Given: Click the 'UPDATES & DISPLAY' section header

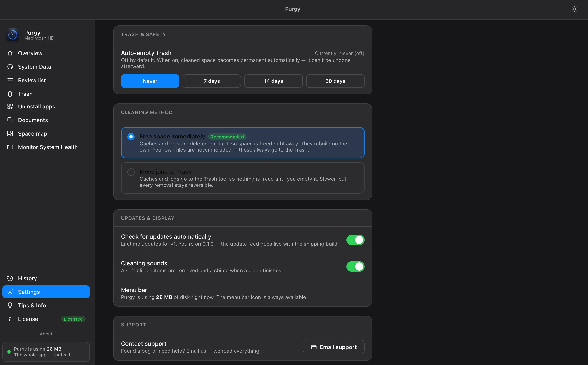Looking at the screenshot, I should [x=147, y=218].
